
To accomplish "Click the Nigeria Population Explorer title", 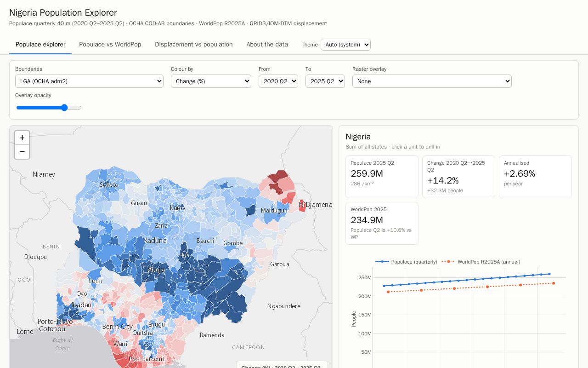I will point(63,13).
